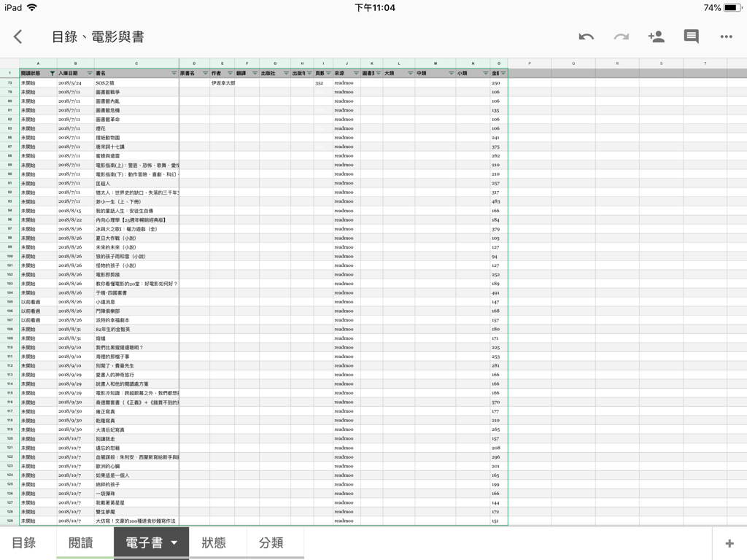Open filter dropdown on 出版社 column

286,74
